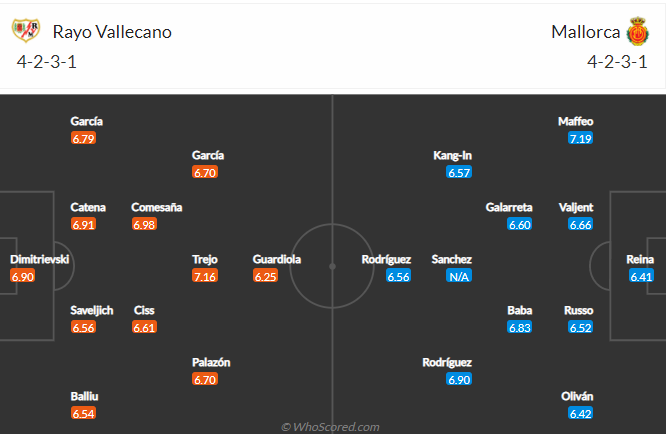Screen dimensions: 667x434
Task: Click Kang-In's player name
Action: [x=452, y=156]
